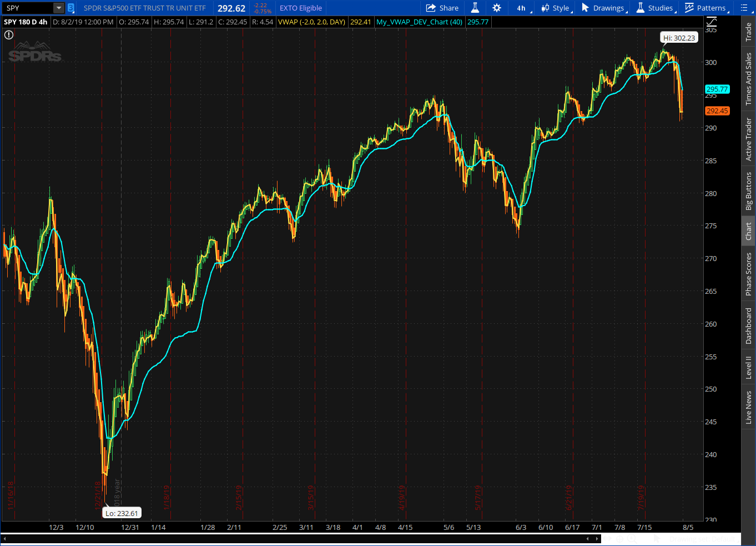Switch to the Trade side tab
This screenshot has width=756, height=546.
[749, 32]
